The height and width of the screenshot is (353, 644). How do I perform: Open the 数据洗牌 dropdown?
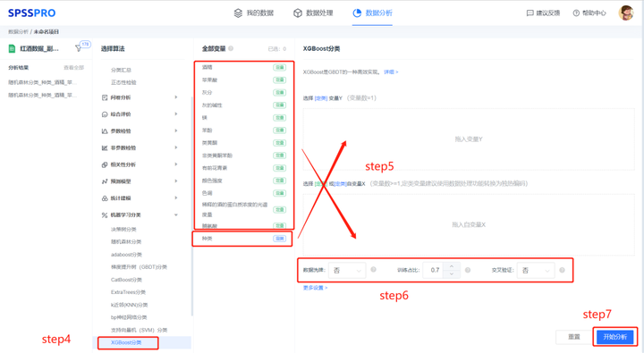tap(347, 271)
